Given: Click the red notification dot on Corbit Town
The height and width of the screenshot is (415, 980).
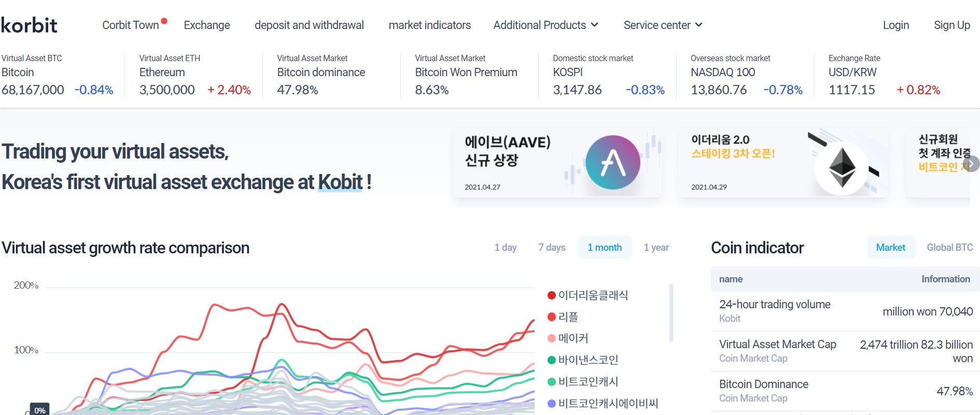Looking at the screenshot, I should tap(164, 20).
